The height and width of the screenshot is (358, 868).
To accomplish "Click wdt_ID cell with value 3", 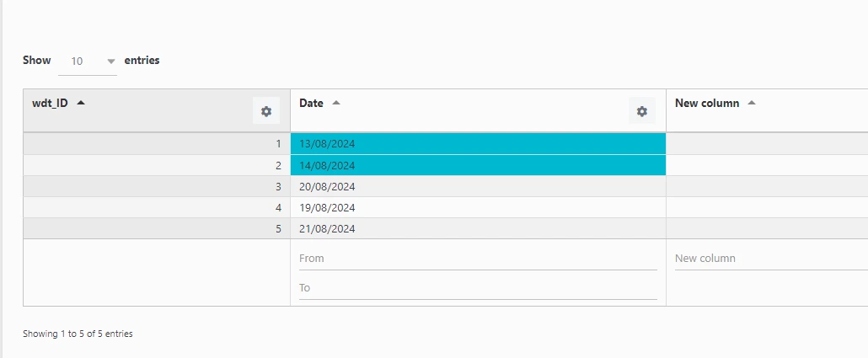I will (x=157, y=186).
